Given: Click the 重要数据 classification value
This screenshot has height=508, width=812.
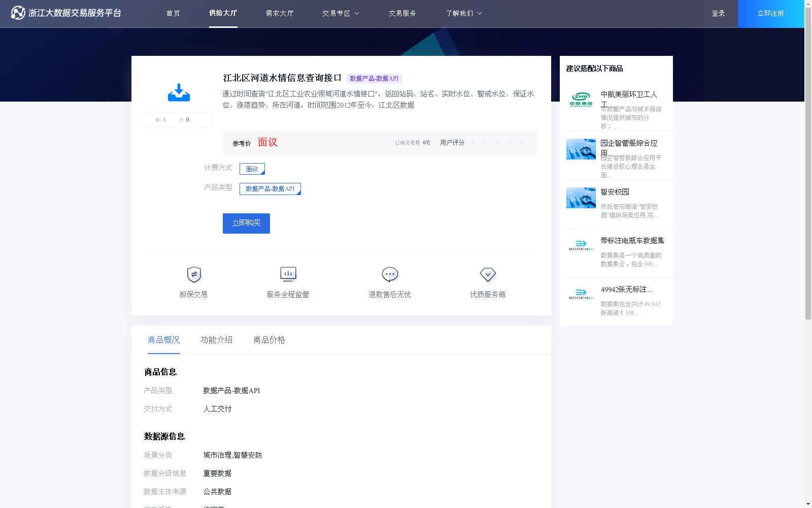Looking at the screenshot, I should [x=218, y=473].
